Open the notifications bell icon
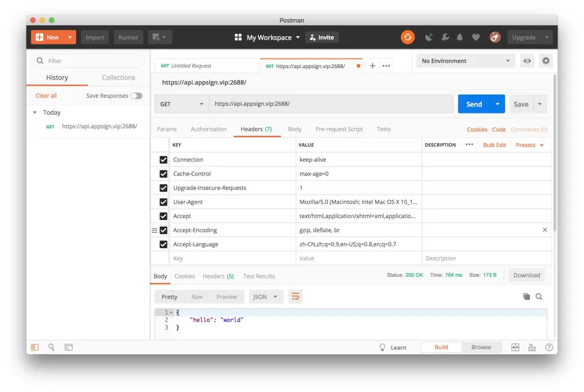This screenshot has width=584, height=392. pos(460,37)
